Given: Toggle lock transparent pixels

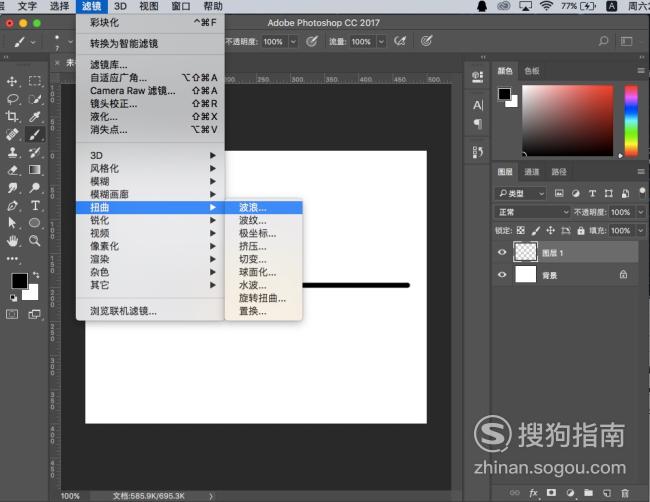Looking at the screenshot, I should point(521,230).
